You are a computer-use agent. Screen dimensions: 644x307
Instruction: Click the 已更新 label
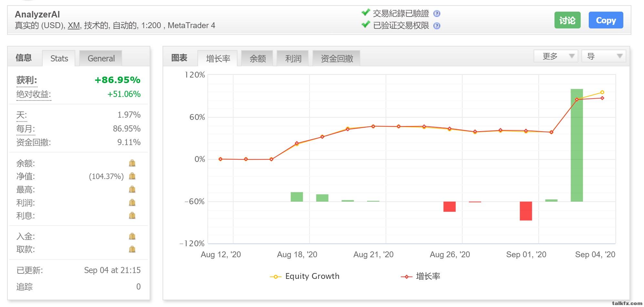click(x=29, y=270)
